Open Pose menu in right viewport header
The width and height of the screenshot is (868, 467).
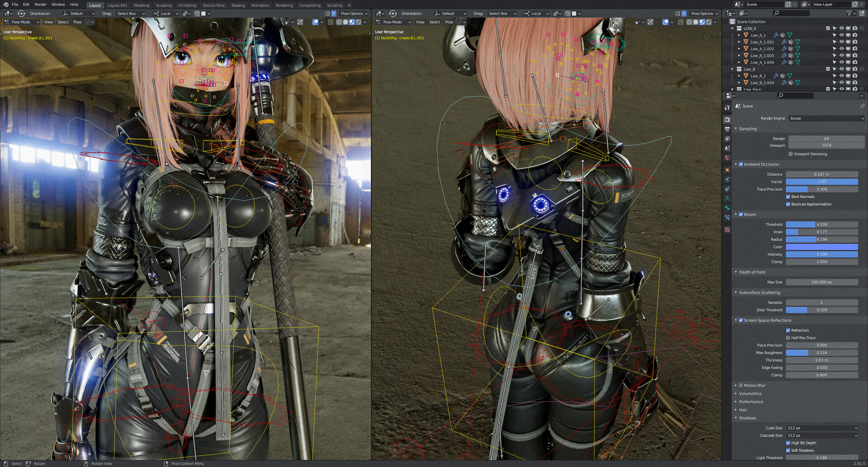(x=449, y=22)
